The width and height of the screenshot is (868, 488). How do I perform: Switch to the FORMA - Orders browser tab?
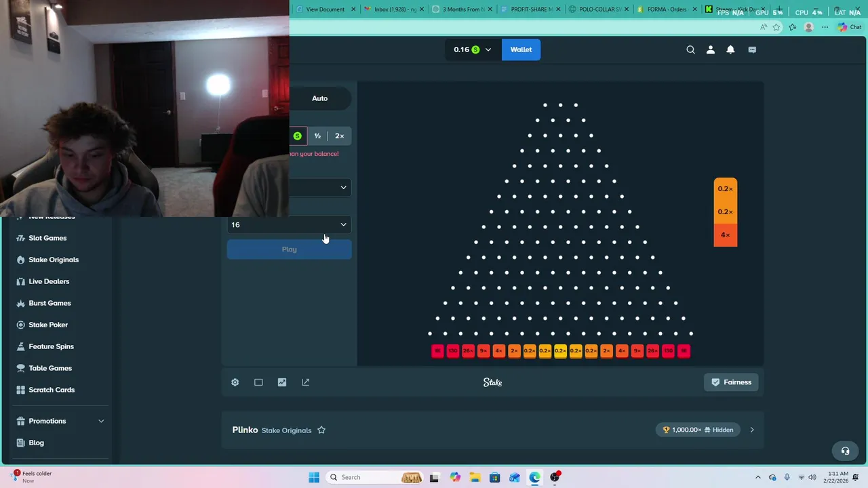pyautogui.click(x=667, y=9)
